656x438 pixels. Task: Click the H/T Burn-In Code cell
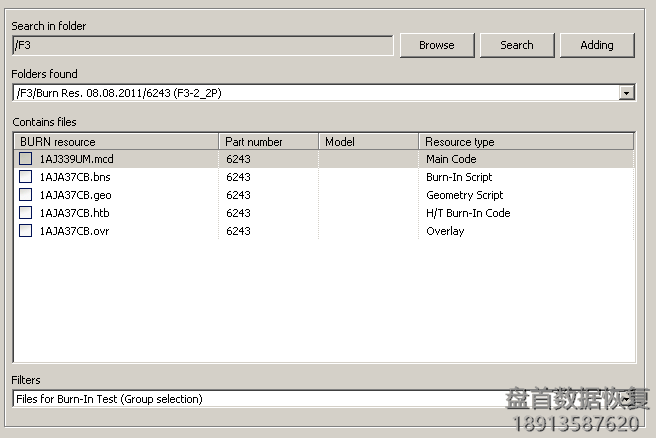pos(468,213)
